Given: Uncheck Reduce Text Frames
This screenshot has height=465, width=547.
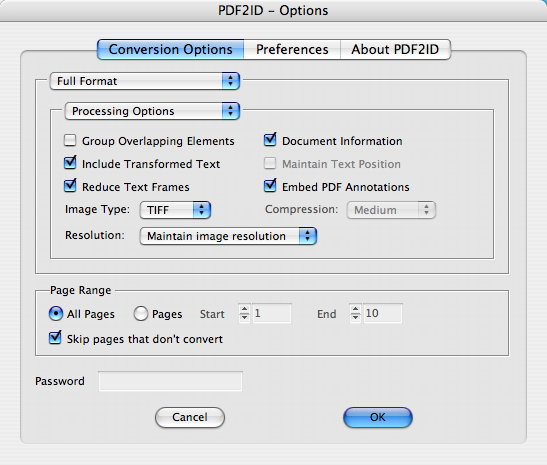Looking at the screenshot, I should [x=70, y=186].
